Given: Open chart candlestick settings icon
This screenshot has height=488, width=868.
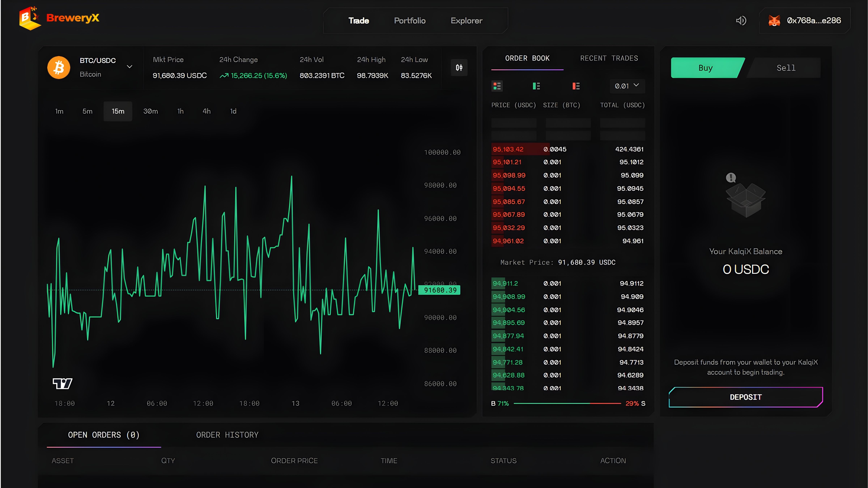Looking at the screenshot, I should tap(459, 68).
